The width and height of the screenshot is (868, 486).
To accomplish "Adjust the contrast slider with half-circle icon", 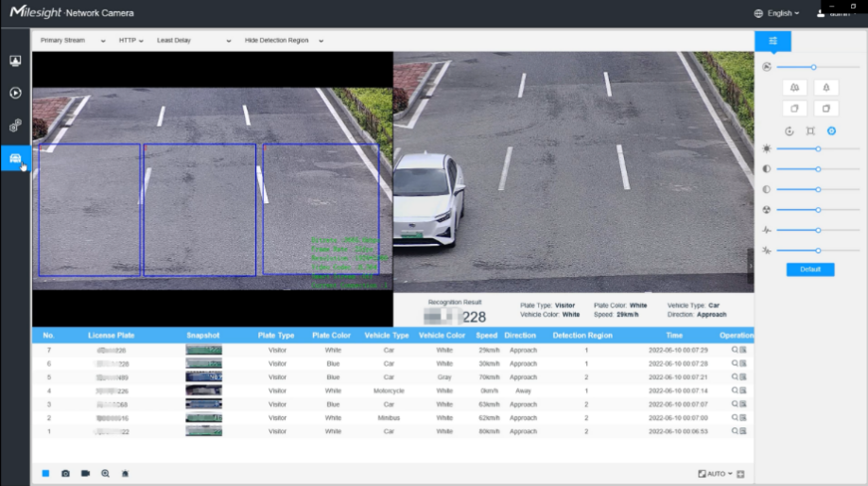I will click(818, 169).
